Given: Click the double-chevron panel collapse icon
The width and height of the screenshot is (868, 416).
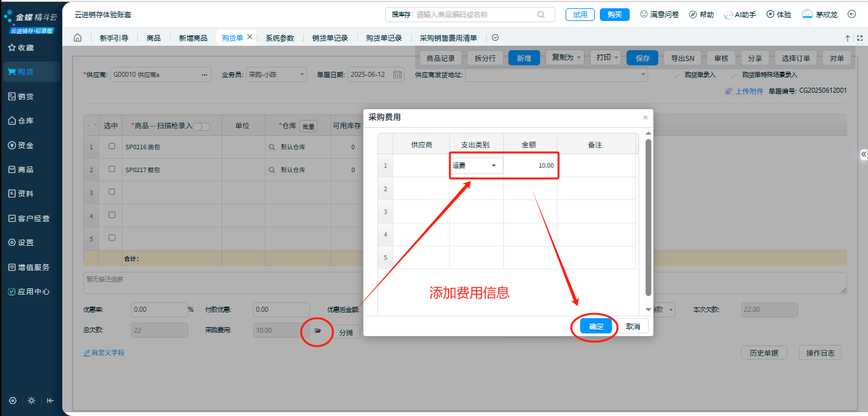Looking at the screenshot, I should click(x=864, y=154).
